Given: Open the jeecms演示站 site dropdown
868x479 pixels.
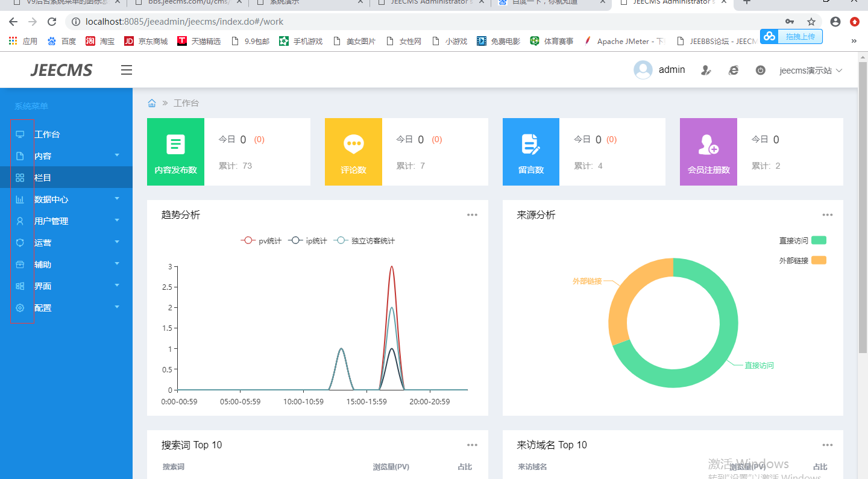Looking at the screenshot, I should 810,70.
